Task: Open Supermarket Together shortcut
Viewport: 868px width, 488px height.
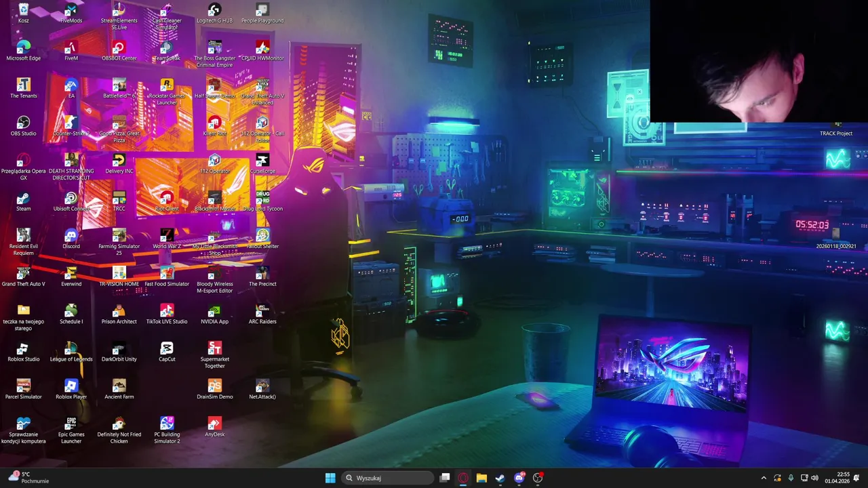Action: coord(214,355)
